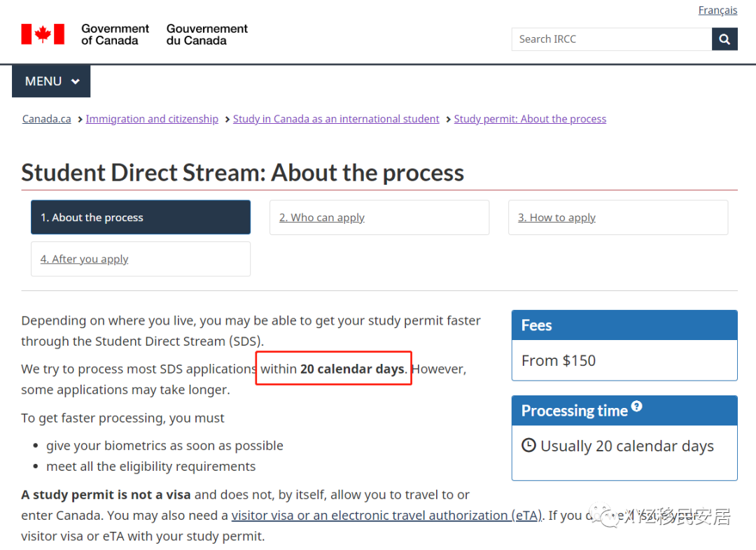Viewport: 756px width, 550px height.
Task: Expand the MENU dropdown
Action: pos(51,81)
